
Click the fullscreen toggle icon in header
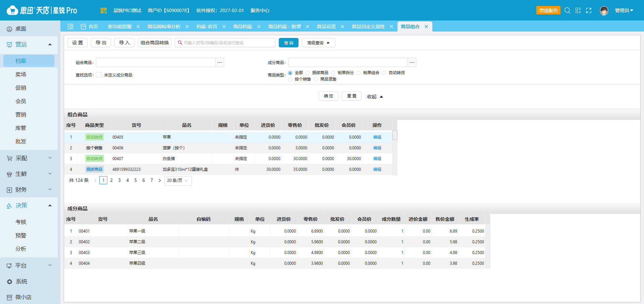click(589, 10)
